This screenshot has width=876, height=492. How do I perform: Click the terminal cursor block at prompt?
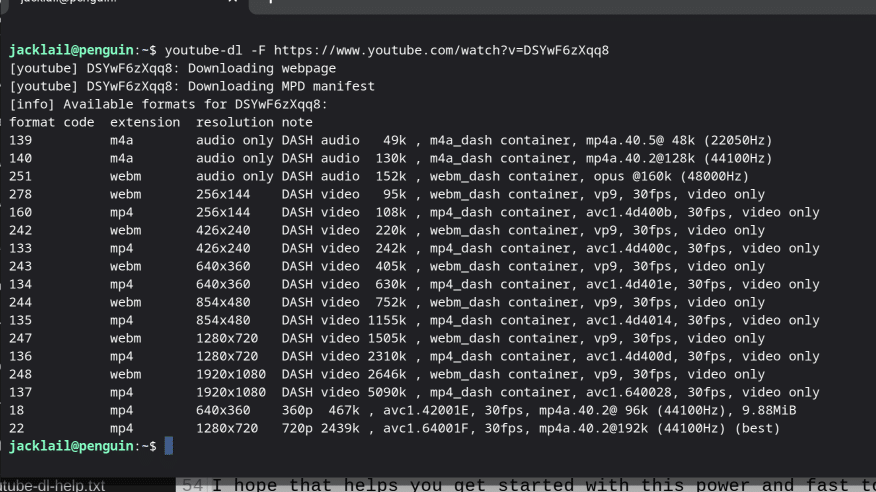click(x=169, y=446)
